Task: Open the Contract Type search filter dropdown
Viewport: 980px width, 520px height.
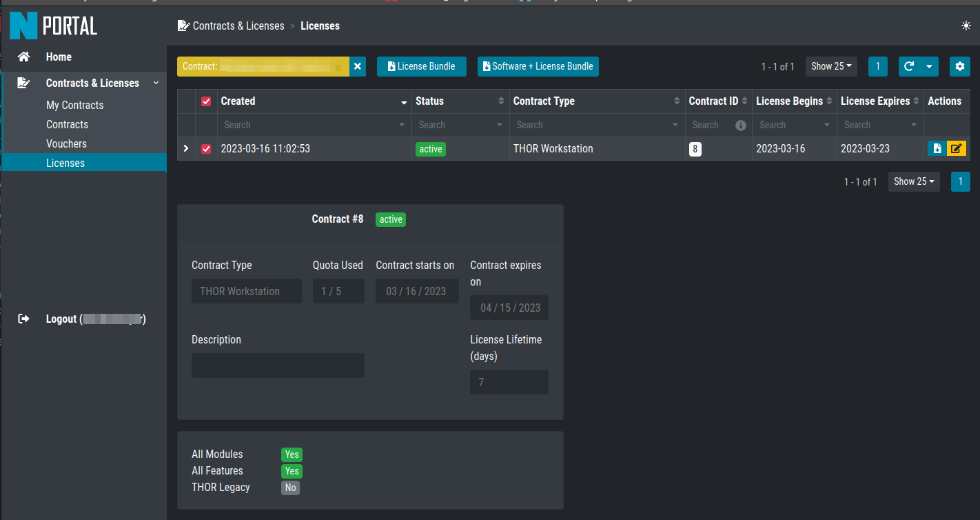Action: tap(676, 126)
